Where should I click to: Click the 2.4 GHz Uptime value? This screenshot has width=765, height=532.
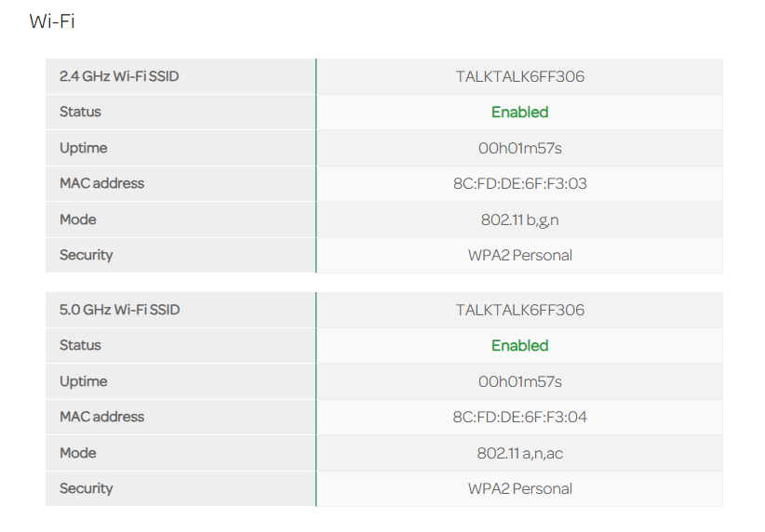519,148
